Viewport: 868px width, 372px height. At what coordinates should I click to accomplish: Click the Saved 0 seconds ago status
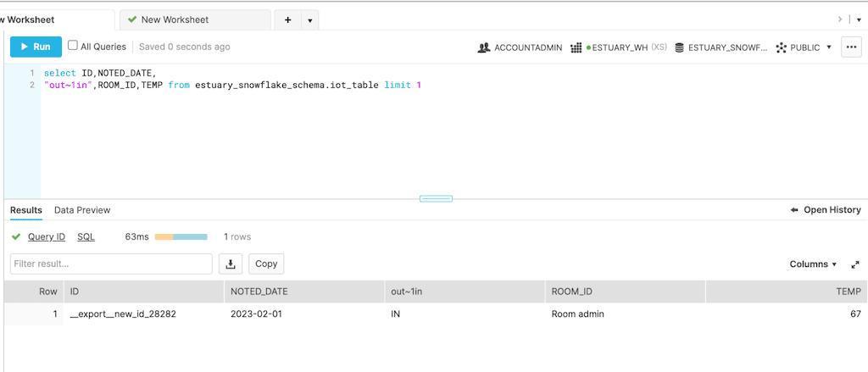point(184,47)
